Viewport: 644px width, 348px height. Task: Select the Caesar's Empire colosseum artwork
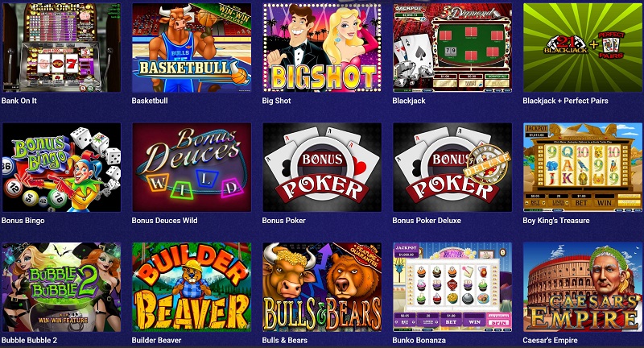pos(582,287)
